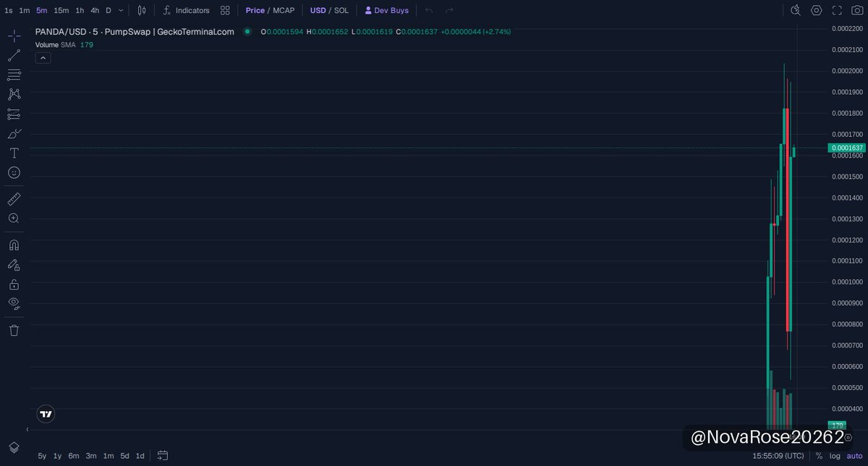Screen dimensions: 868x466
Task: Click the current price label 0.0001637
Action: click(x=846, y=148)
